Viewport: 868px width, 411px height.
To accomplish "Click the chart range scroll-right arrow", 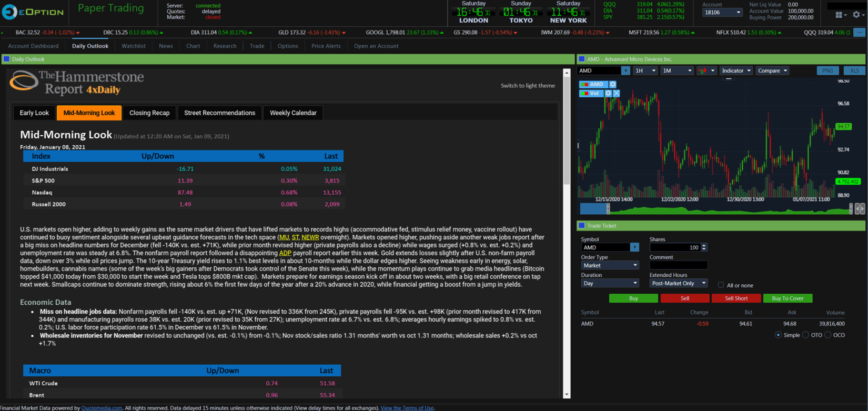I will [862, 209].
